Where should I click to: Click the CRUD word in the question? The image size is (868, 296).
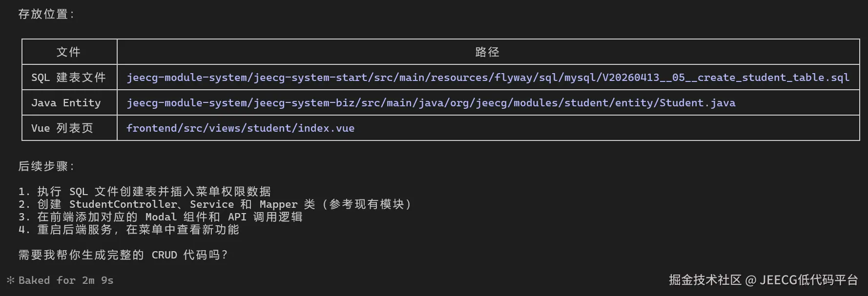pyautogui.click(x=164, y=255)
